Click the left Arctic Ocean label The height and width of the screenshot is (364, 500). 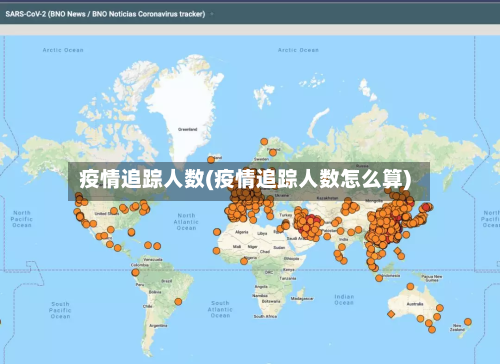(x=63, y=50)
